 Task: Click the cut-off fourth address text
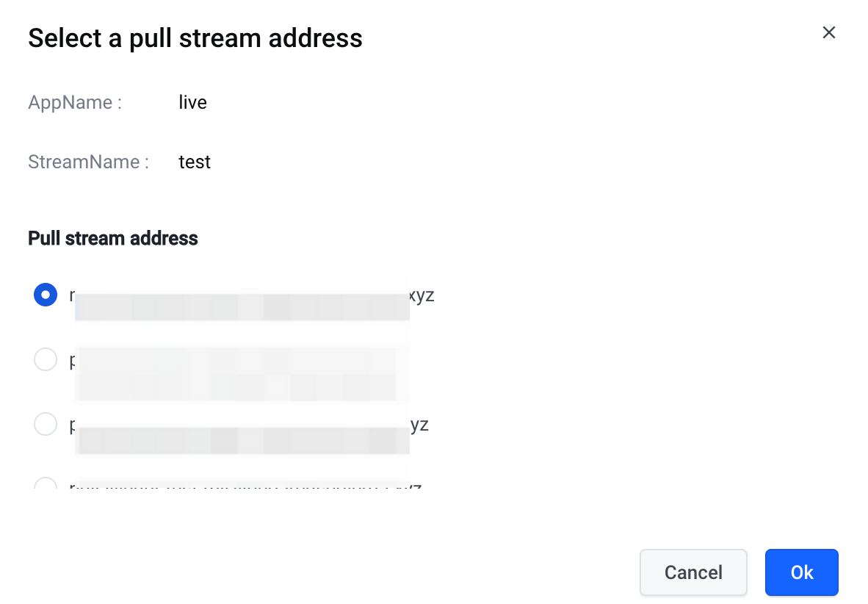click(x=242, y=487)
